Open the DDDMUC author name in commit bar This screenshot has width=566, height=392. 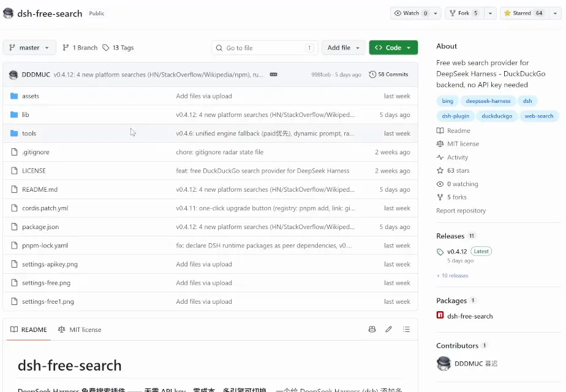tap(36, 75)
